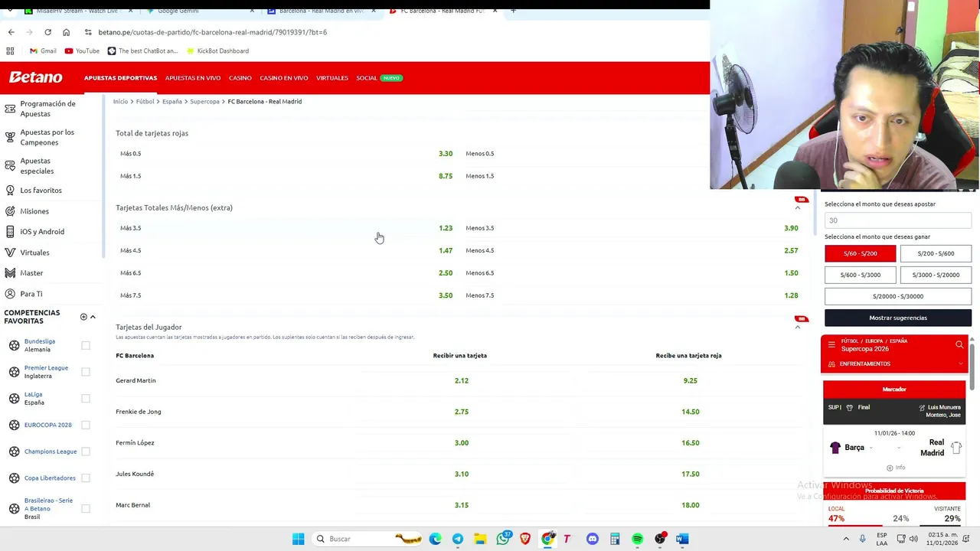Click the LaLiga league icon
This screenshot has width=980, height=551.
coord(14,398)
